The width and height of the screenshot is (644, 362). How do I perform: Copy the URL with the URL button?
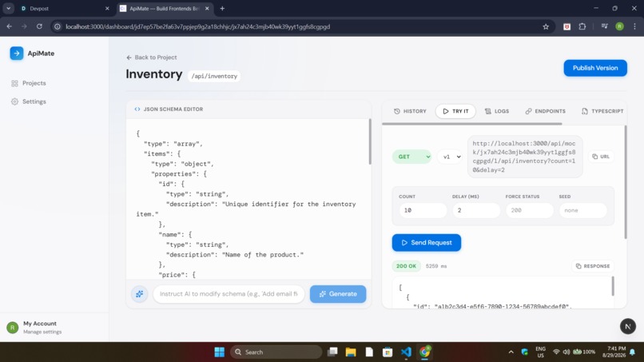coord(601,157)
